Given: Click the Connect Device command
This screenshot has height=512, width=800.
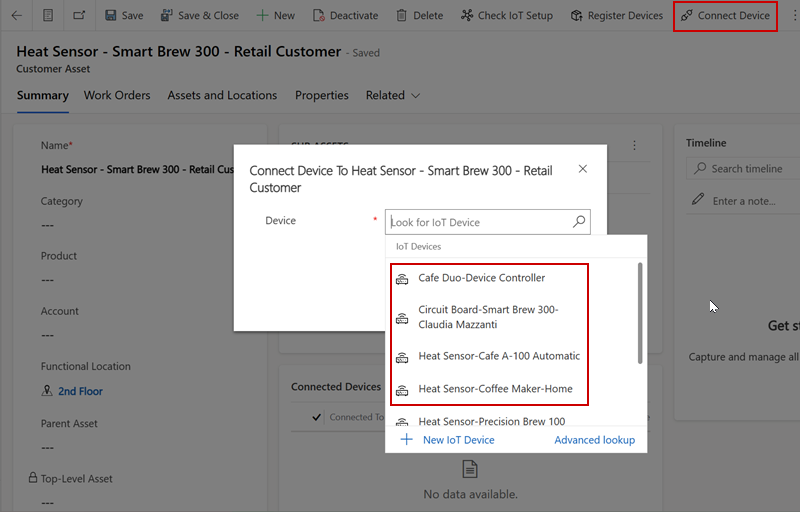Looking at the screenshot, I should (x=725, y=16).
